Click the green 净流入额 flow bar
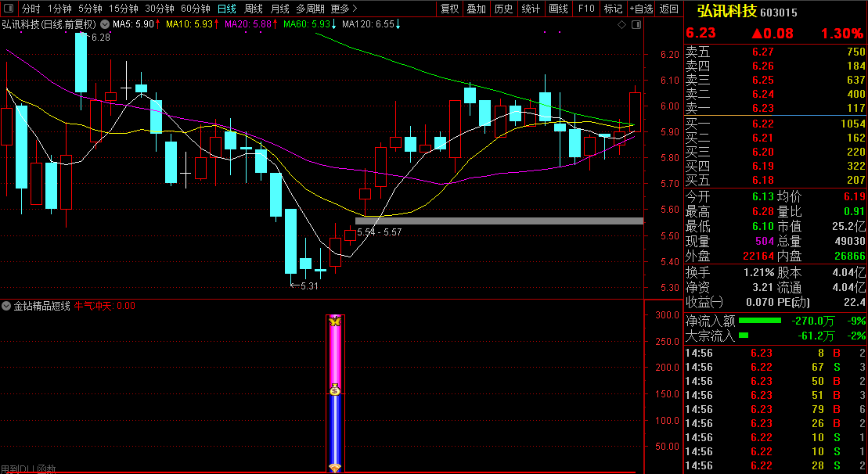Image resolution: width=868 pixels, height=474 pixels. tap(759, 321)
